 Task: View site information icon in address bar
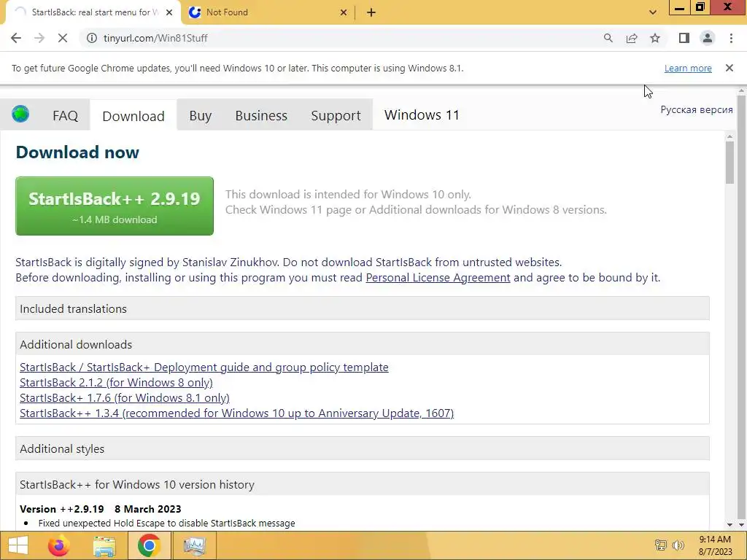(91, 38)
